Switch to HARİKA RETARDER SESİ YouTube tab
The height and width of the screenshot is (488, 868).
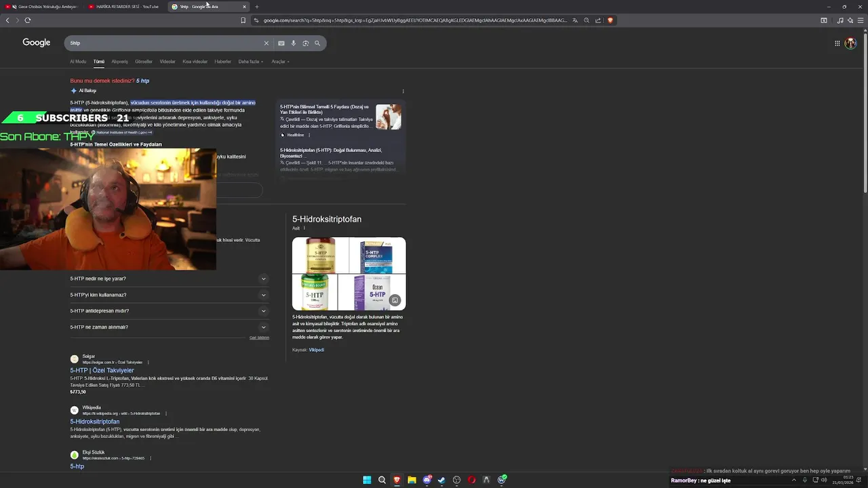pyautogui.click(x=124, y=7)
